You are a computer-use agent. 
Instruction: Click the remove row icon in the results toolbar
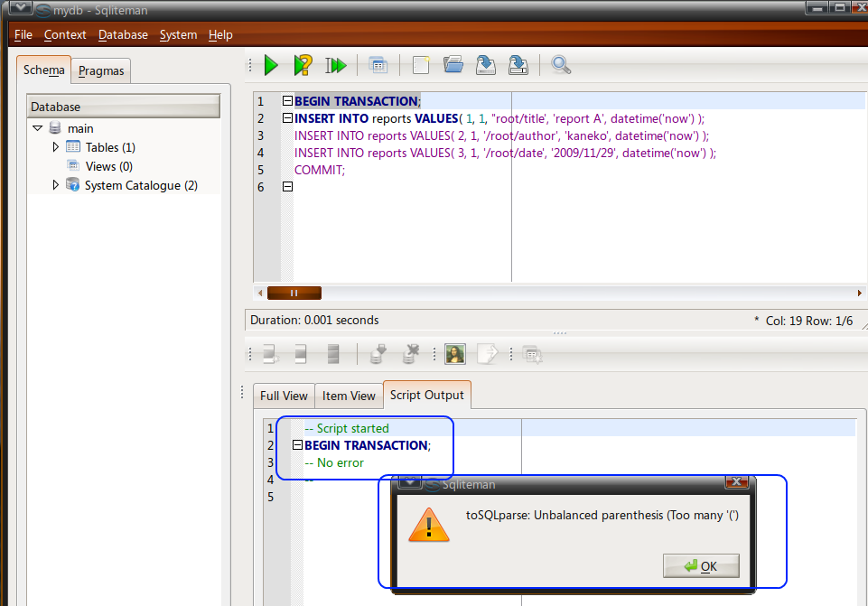point(332,354)
